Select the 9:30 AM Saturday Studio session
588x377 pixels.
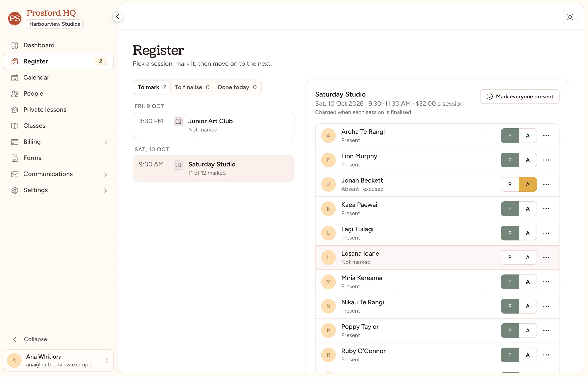coord(213,168)
